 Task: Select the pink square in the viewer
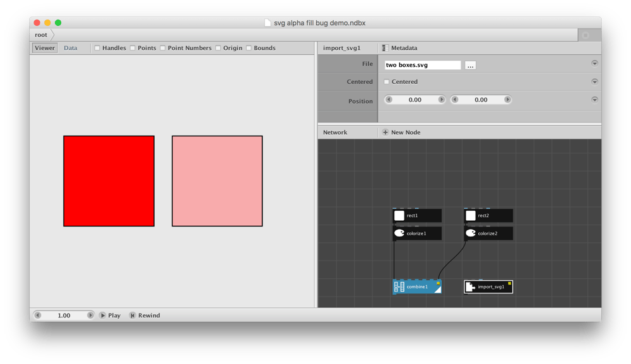click(217, 181)
